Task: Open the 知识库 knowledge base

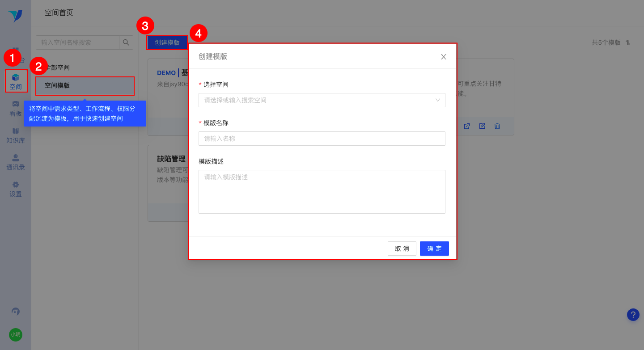Action: click(x=16, y=135)
